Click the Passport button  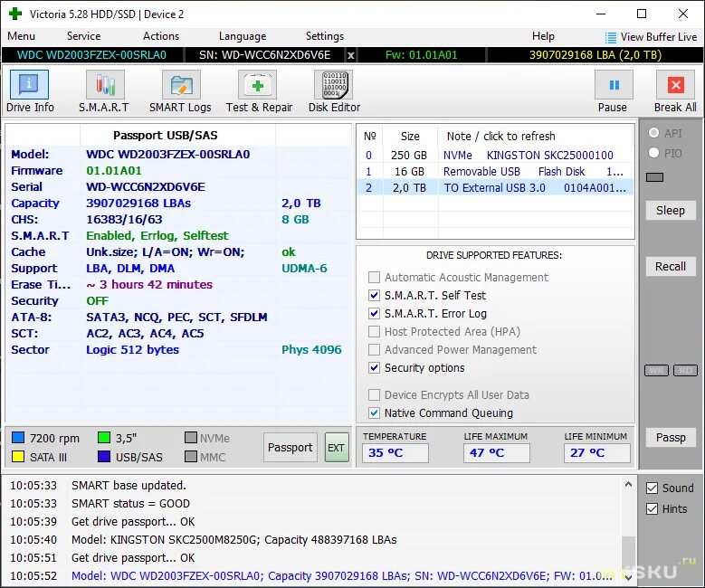[290, 447]
